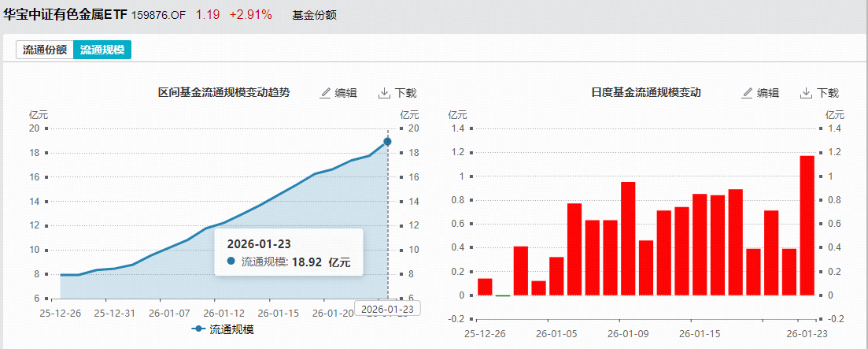This screenshot has width=868, height=349.
Task: Click the tooltip showing 18.92 亿元
Action: click(x=288, y=252)
